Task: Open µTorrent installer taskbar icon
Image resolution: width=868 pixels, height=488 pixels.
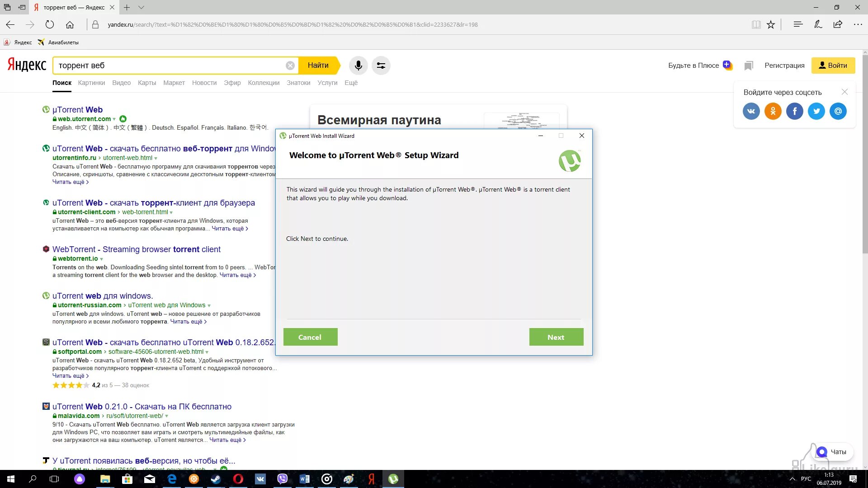Action: [x=393, y=479]
